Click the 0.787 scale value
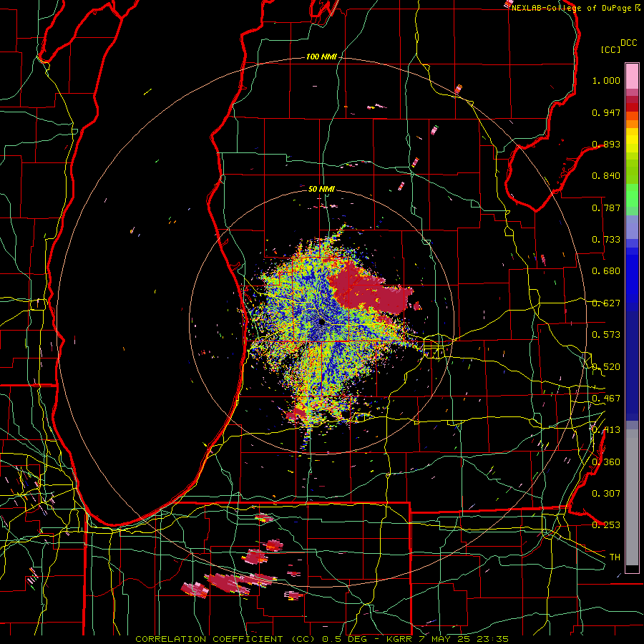 pyautogui.click(x=606, y=208)
